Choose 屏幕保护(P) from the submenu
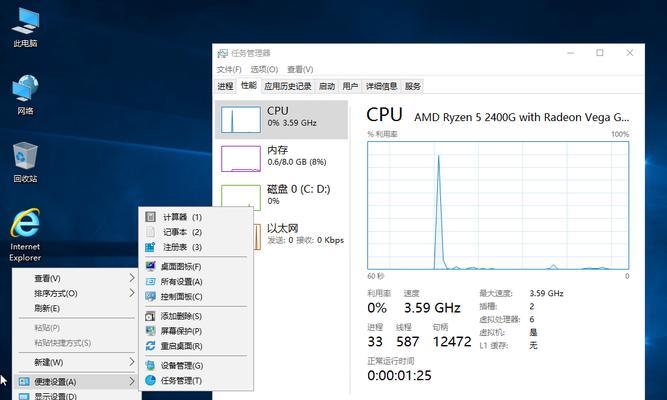This screenshot has width=667, height=400. [181, 331]
